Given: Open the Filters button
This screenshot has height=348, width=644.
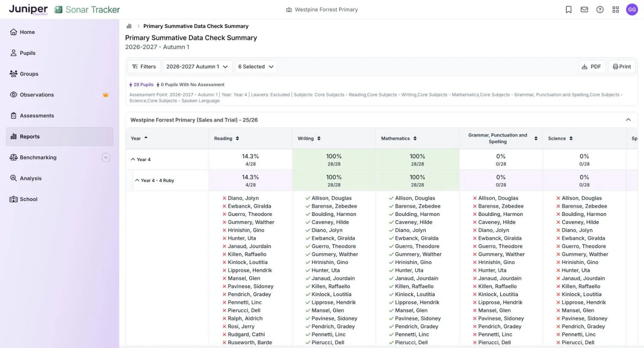Looking at the screenshot, I should pos(144,66).
